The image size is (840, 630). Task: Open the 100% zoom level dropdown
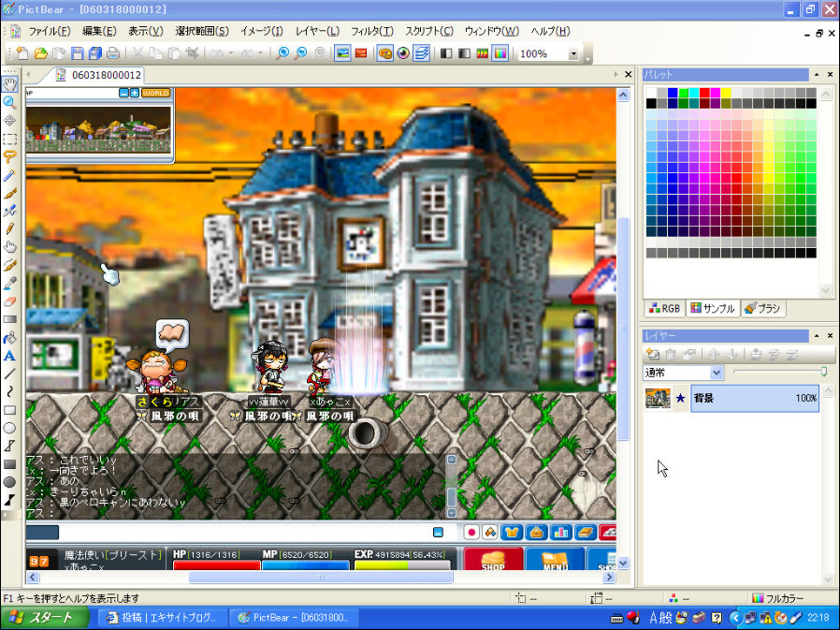click(x=573, y=53)
